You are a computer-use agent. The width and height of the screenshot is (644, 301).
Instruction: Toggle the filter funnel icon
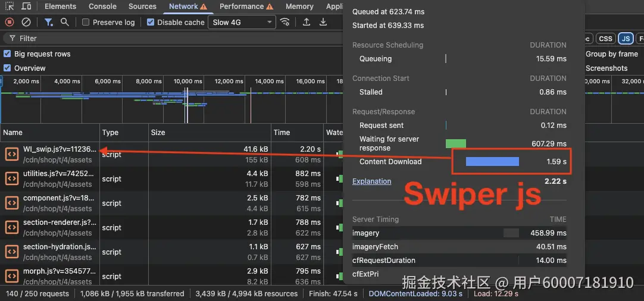tap(49, 22)
